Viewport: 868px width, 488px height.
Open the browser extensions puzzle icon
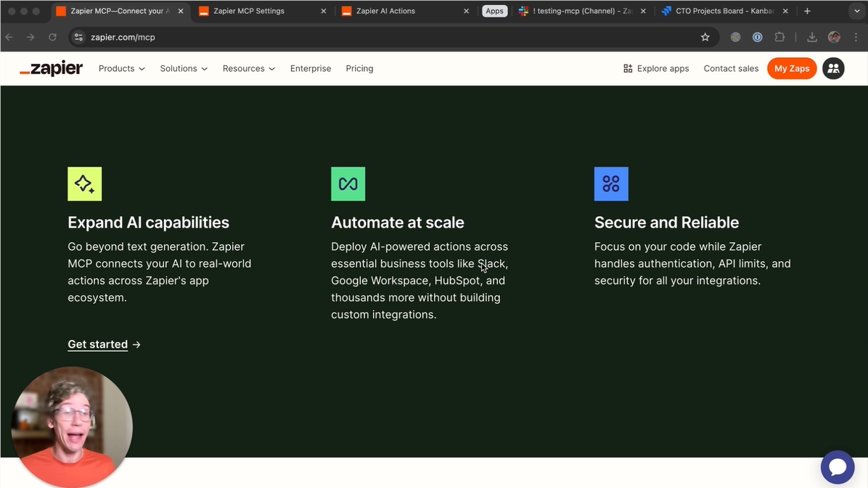coord(779,37)
